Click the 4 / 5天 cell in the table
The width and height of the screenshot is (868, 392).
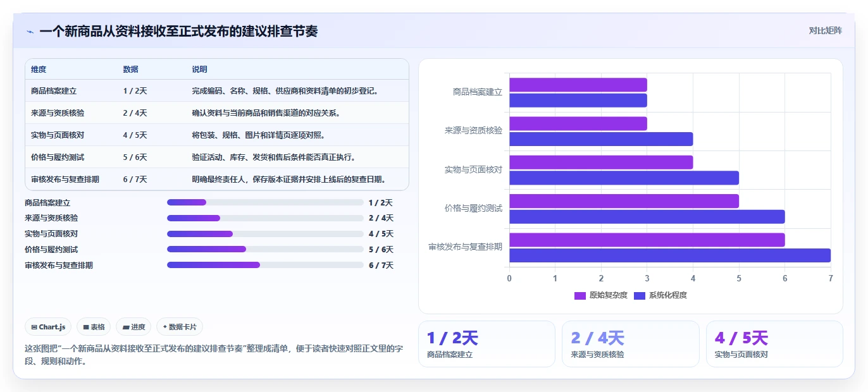tap(135, 135)
